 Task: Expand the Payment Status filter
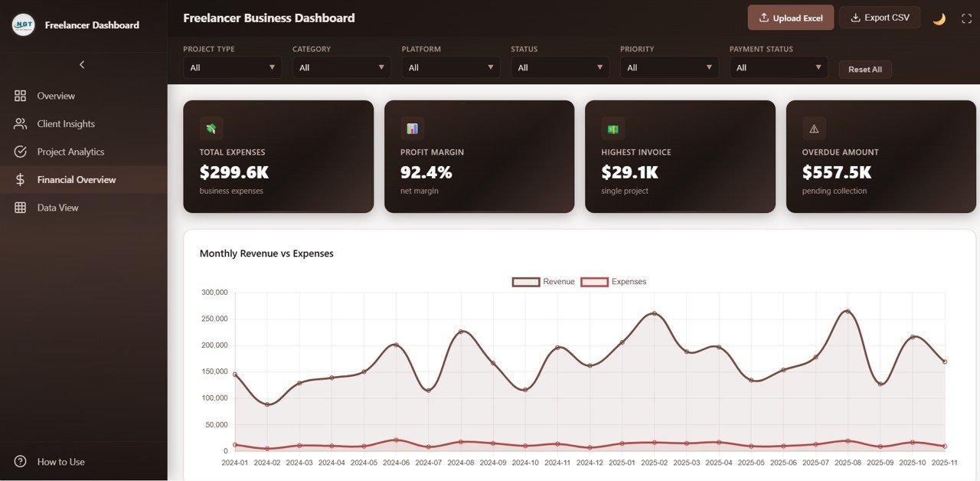(x=779, y=67)
